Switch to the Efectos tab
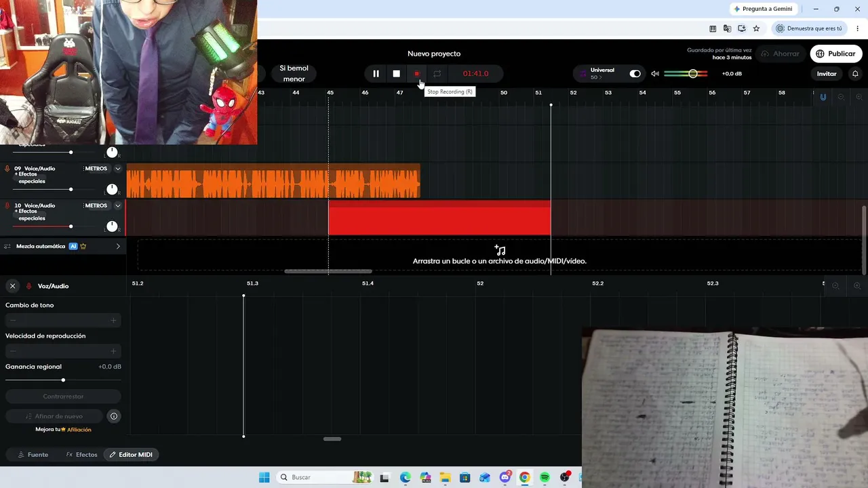The image size is (868, 488). (x=82, y=455)
